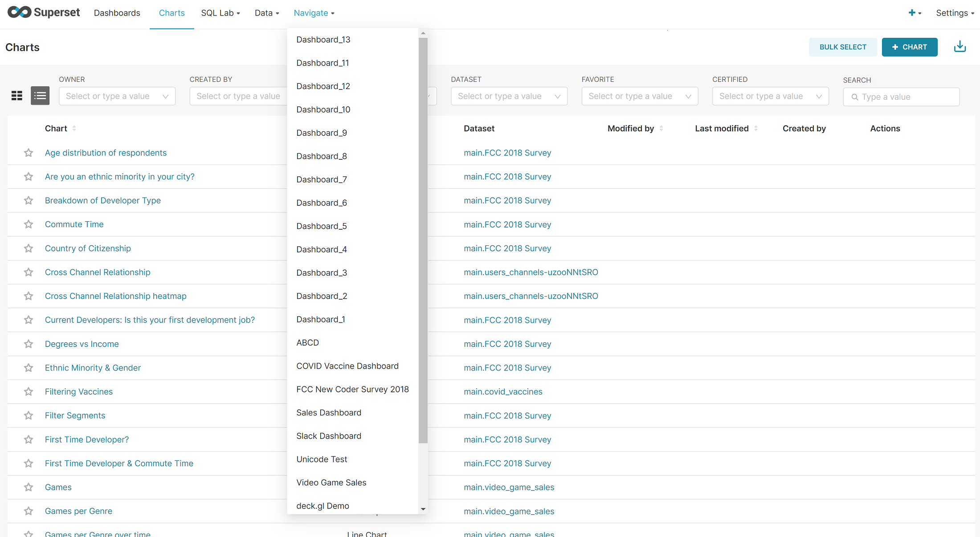
Task: Sort by Chart column sort icon
Action: pos(74,129)
